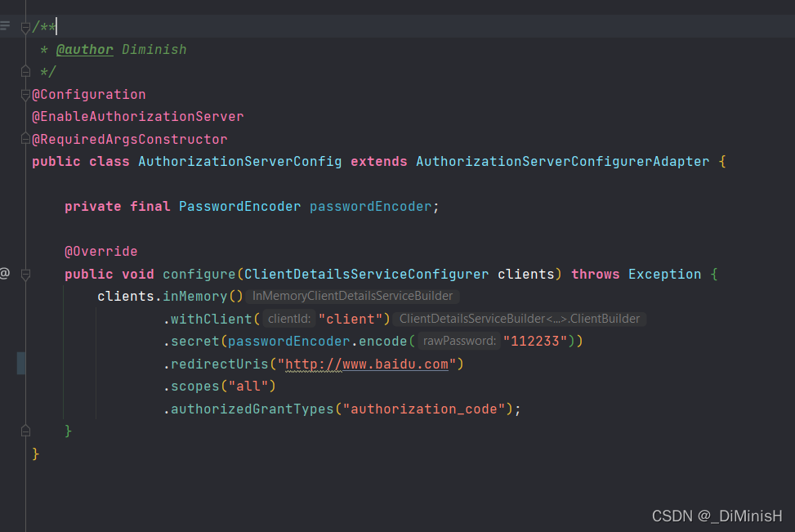Click the InMemoryClientDetailsServiceBuilder type hint
The image size is (795, 532).
[352, 296]
